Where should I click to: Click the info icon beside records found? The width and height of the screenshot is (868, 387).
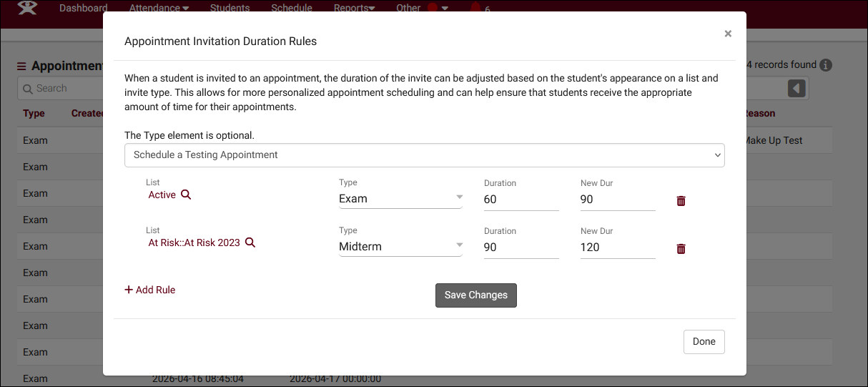click(x=826, y=65)
